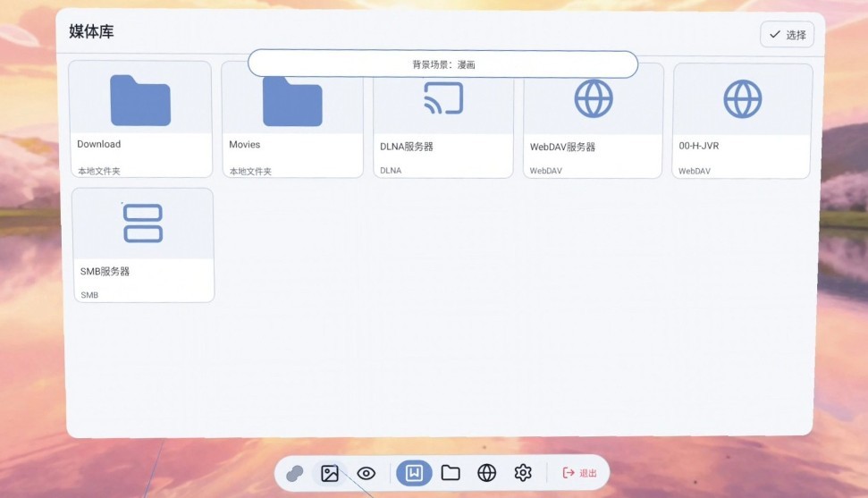Click the 本地文件夹 label under Download
Viewport: 868px width, 498px height.
click(99, 171)
